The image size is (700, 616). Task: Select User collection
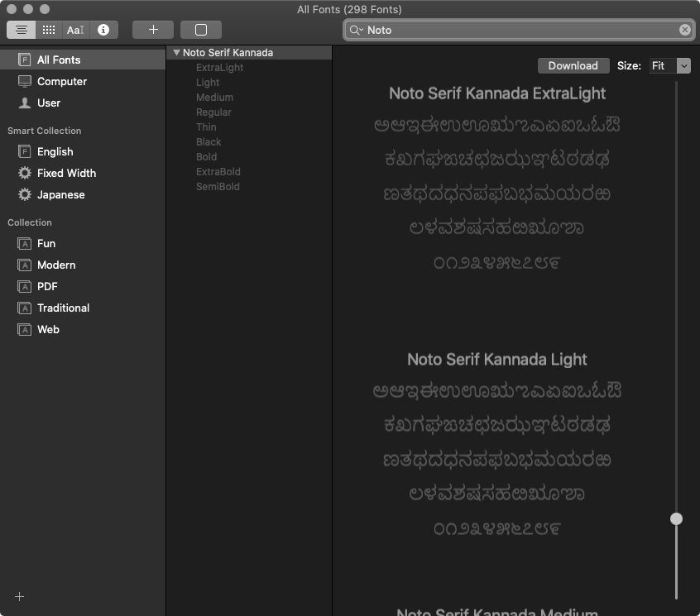click(83, 103)
